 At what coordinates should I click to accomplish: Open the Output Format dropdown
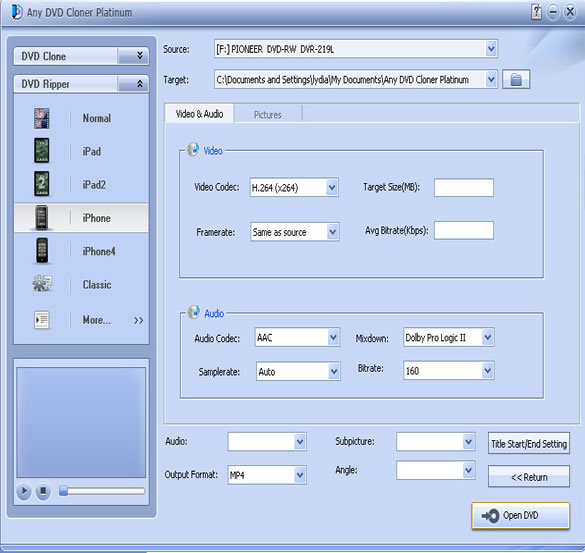[300, 475]
